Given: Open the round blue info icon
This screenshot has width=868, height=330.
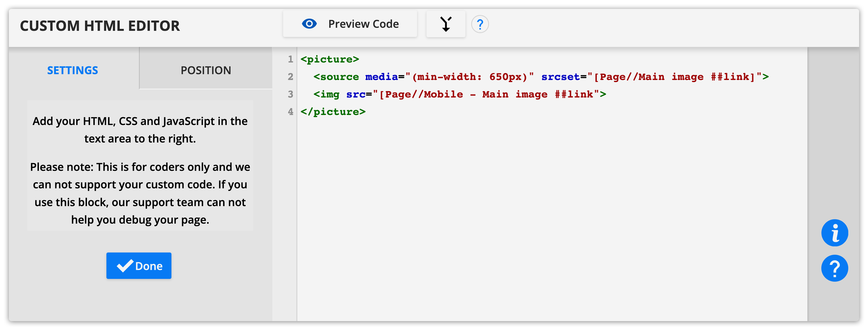Looking at the screenshot, I should (x=834, y=233).
